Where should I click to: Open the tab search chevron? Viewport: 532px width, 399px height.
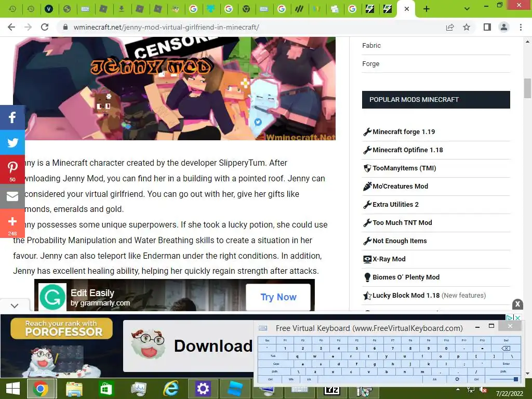click(x=467, y=9)
